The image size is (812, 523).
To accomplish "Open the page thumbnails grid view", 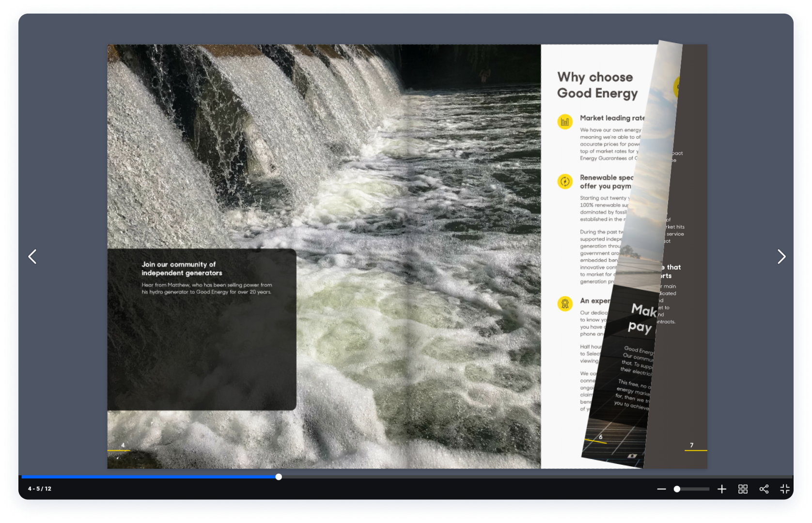I will tap(743, 489).
